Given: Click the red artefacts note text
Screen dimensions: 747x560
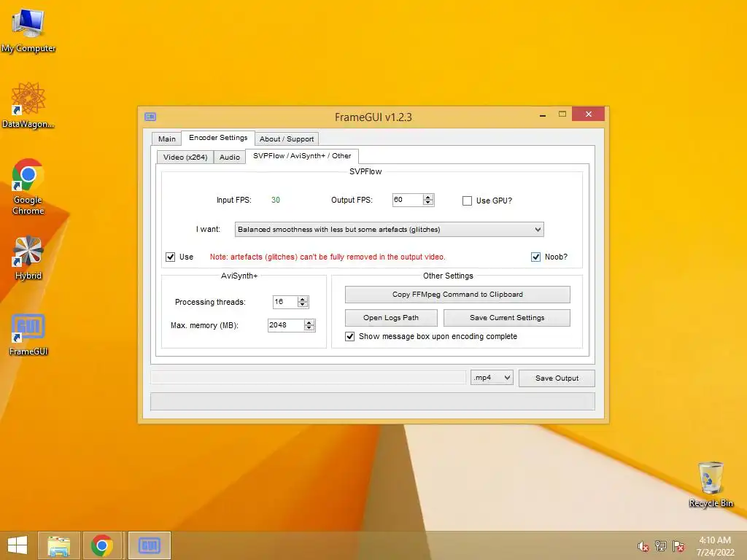Looking at the screenshot, I should [328, 257].
